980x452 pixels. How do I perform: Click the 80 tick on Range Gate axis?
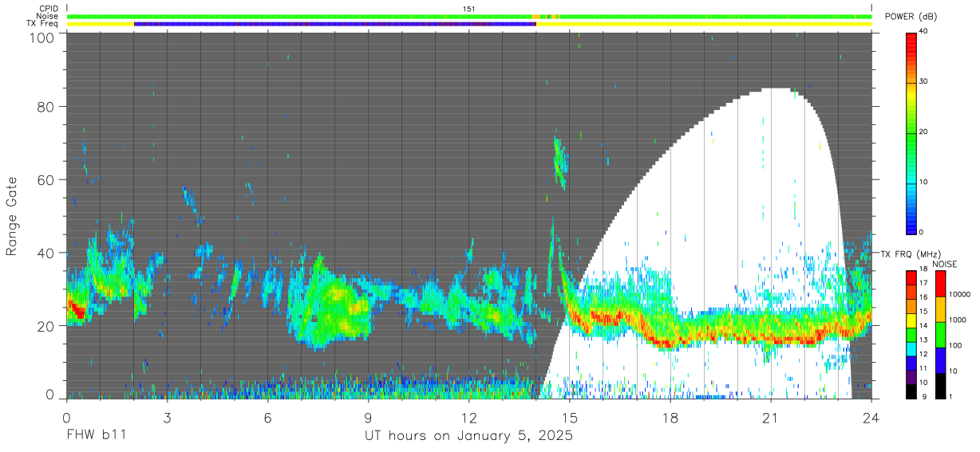click(x=46, y=106)
